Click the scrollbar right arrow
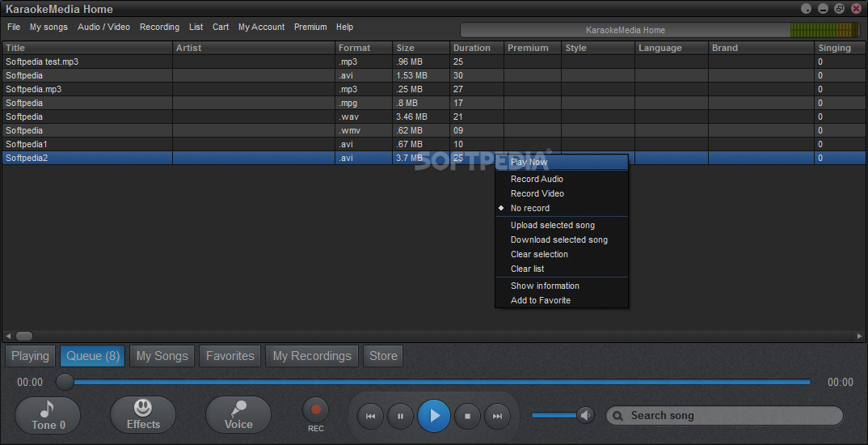This screenshot has height=445, width=868. click(859, 336)
